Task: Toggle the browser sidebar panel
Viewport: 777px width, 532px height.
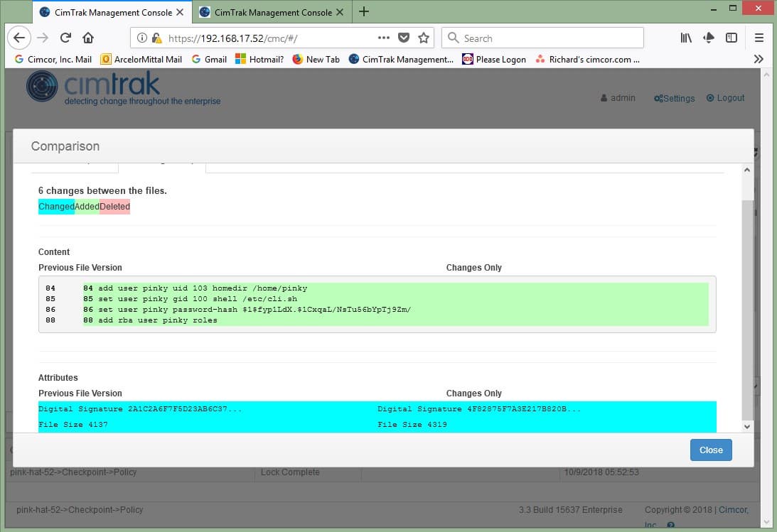Action: click(729, 38)
